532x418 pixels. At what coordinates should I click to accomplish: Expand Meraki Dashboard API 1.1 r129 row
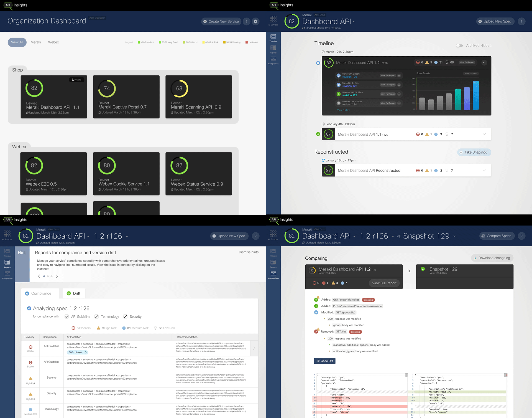pos(484,134)
